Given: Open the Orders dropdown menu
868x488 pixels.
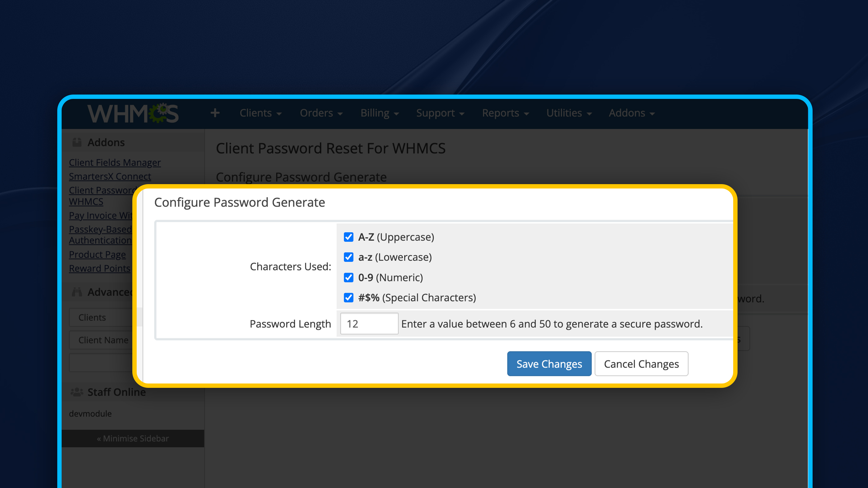Looking at the screenshot, I should (x=321, y=113).
